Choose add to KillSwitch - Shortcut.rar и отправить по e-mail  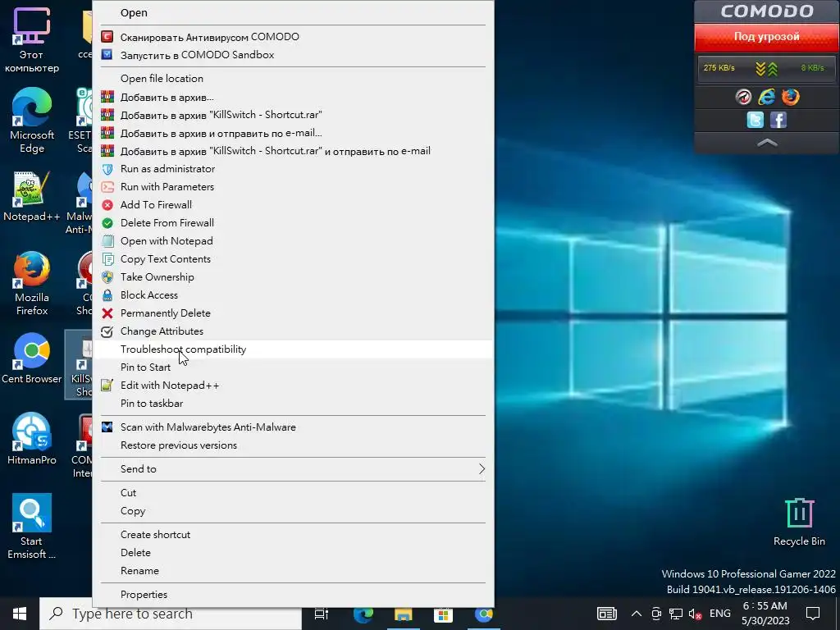293,151
